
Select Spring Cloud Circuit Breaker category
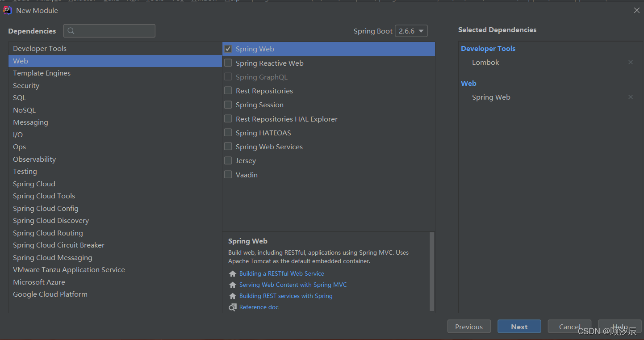pyautogui.click(x=115, y=245)
